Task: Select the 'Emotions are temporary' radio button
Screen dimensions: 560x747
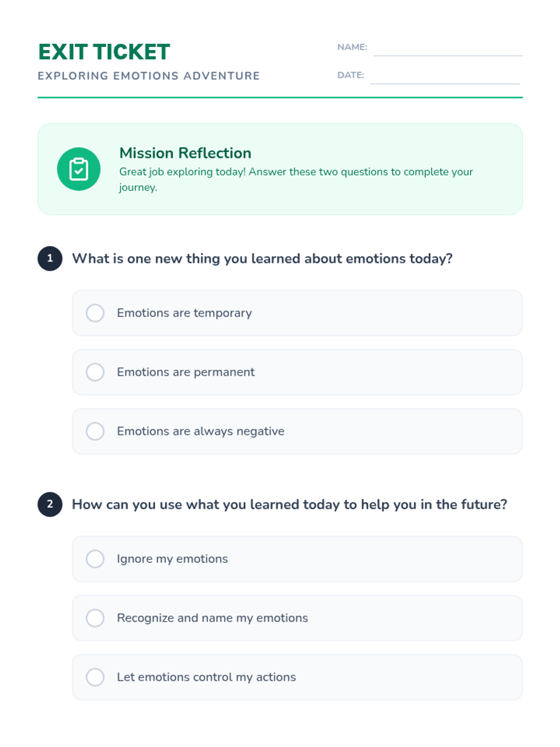Action: pos(95,313)
